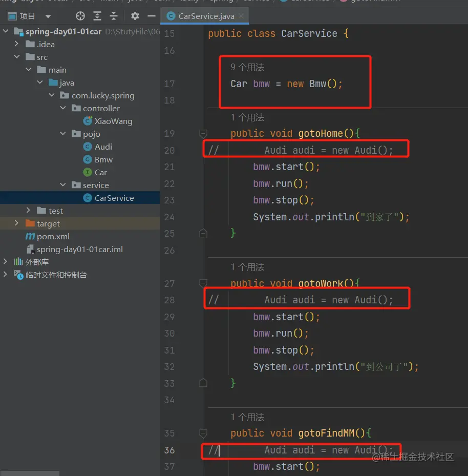
Task: Click the CarService class icon in tree
Action: pyautogui.click(x=88, y=198)
